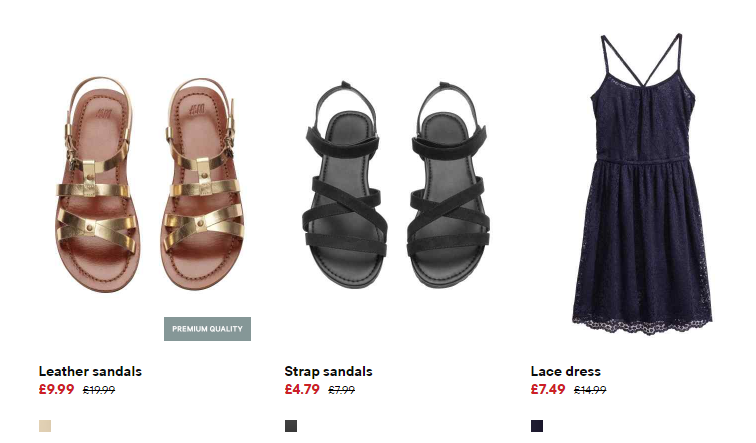
Task: Click the PREMIUM QUALITY badge
Action: point(207,329)
